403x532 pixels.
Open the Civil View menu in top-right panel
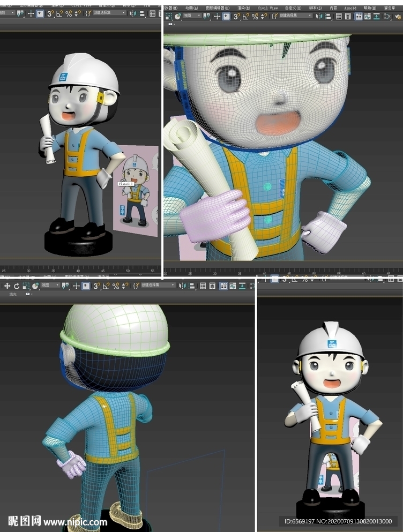267,8
